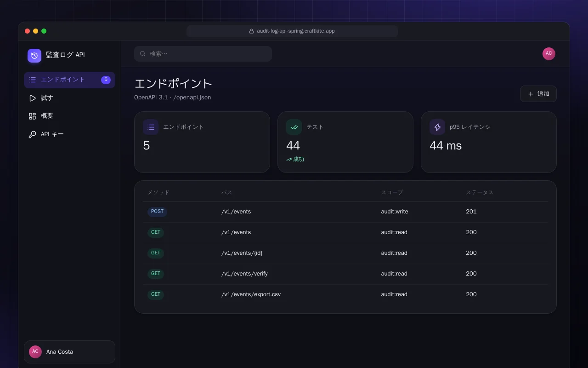Open the エンドポイント sidebar menu item
This screenshot has width=588, height=368.
coord(69,80)
